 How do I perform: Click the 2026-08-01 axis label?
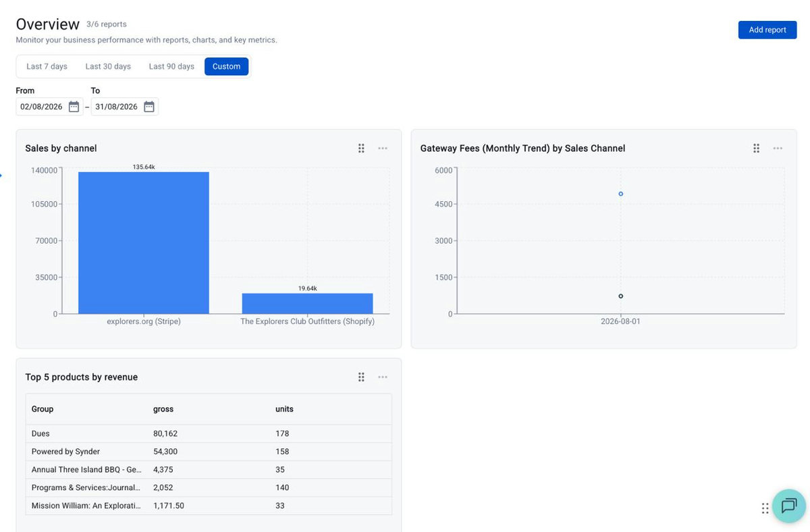tap(621, 322)
